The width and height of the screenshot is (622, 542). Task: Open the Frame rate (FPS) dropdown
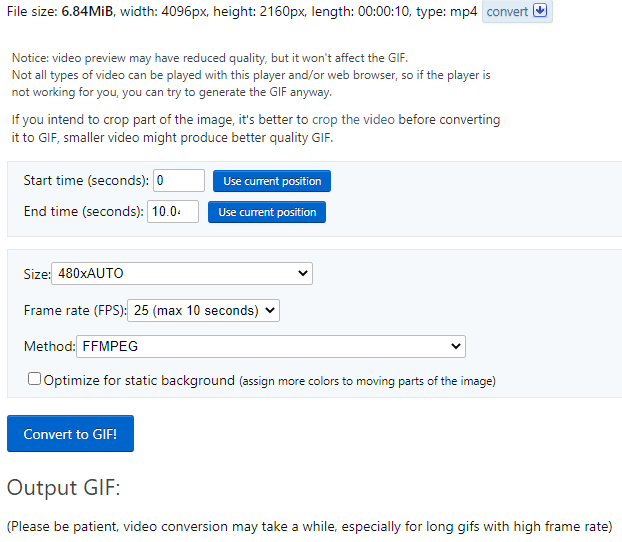[203, 310]
